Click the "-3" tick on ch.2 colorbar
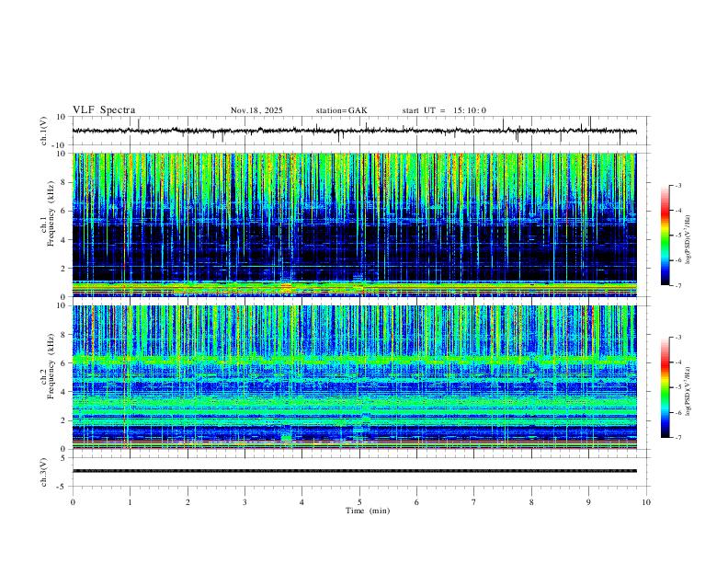The height and width of the screenshot is (563, 728). click(678, 338)
